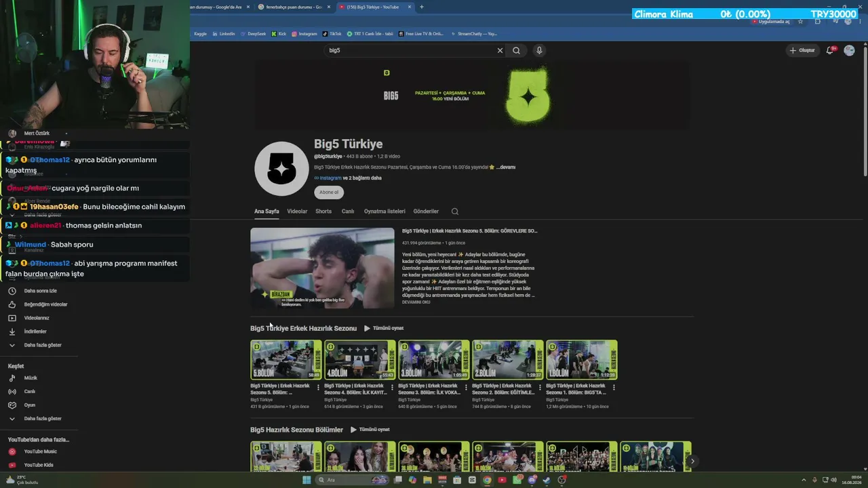868x488 pixels.
Task: Open the StreamChatly bookmark
Action: point(473,33)
